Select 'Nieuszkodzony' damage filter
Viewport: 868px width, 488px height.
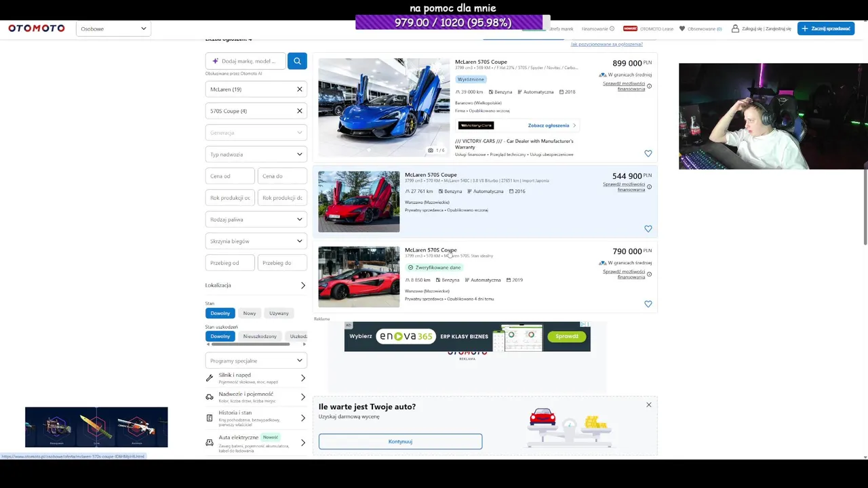coord(260,336)
